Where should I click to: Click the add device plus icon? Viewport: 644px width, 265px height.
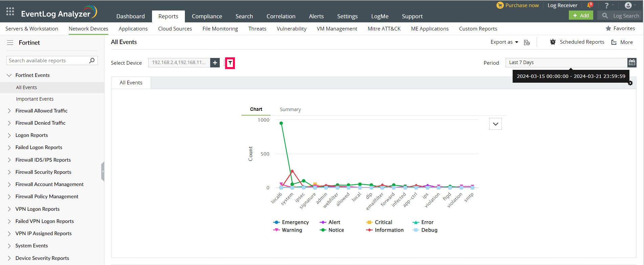[x=215, y=63]
